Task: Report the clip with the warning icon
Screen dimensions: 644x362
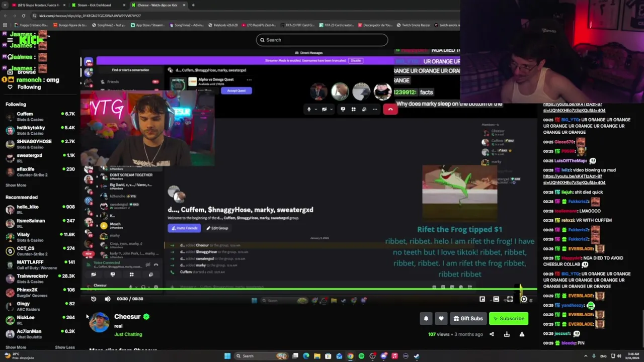Action: click(522, 334)
